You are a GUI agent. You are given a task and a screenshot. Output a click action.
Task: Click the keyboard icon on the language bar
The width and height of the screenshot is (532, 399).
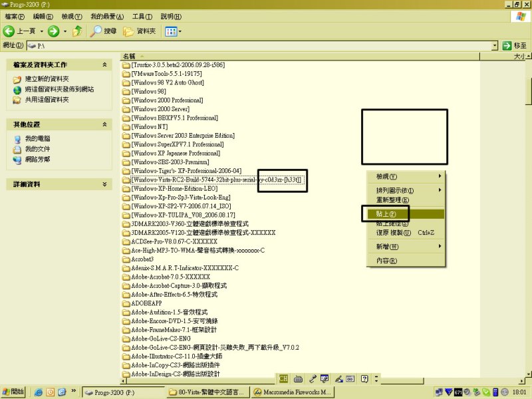(x=298, y=378)
